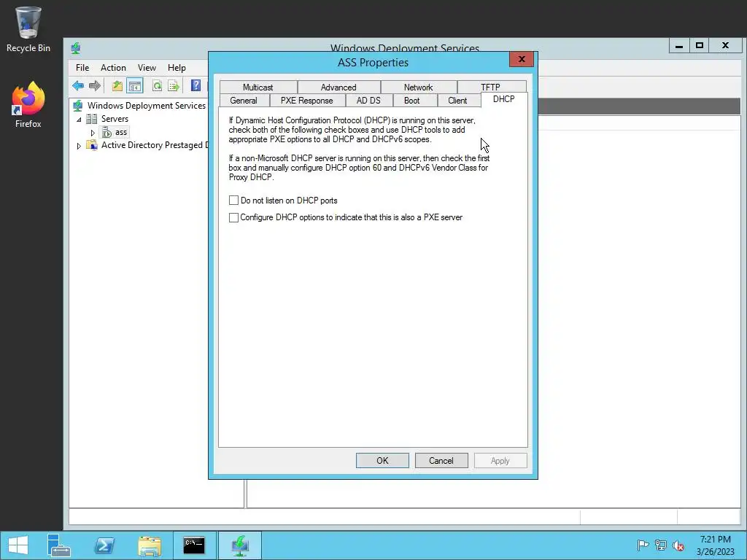Switch to the Advanced tab

click(x=338, y=87)
